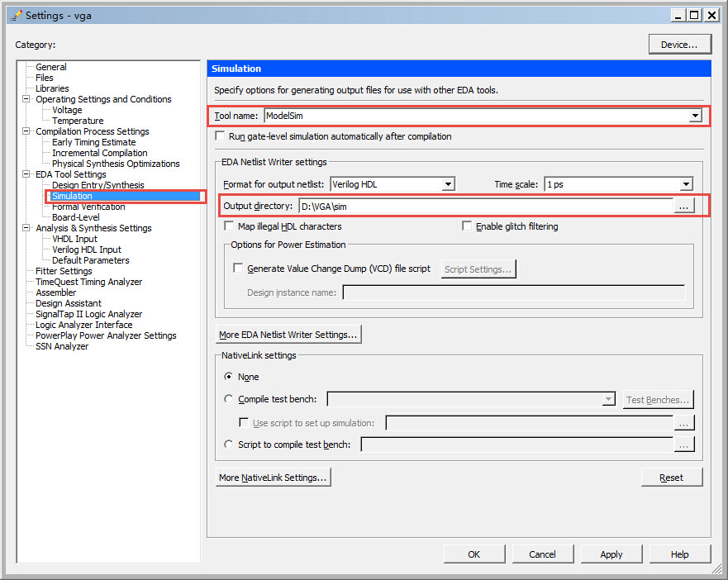Collapse EDA Tool Settings tree node
Image resolution: width=728 pixels, height=580 pixels.
(x=26, y=174)
